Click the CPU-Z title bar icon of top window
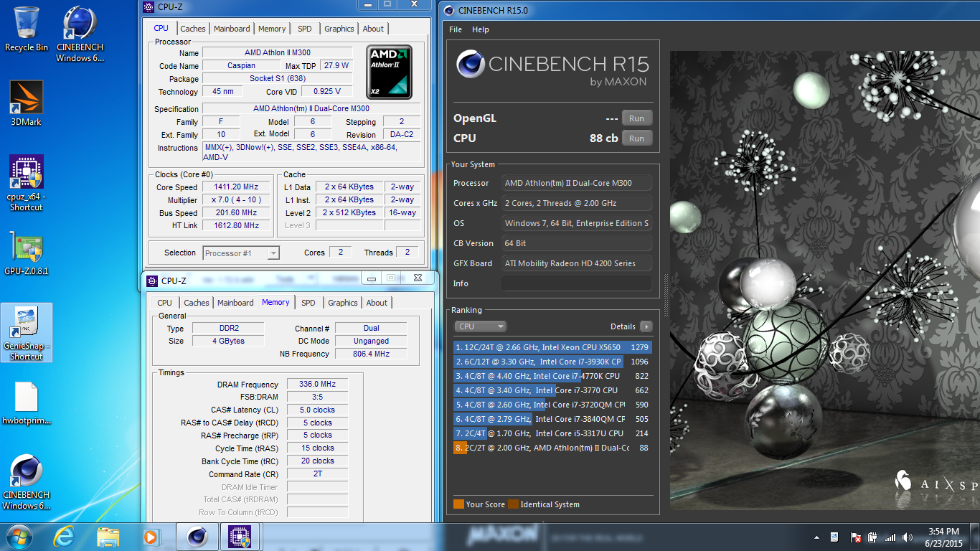Screen dimensions: 980x551 (149, 7)
